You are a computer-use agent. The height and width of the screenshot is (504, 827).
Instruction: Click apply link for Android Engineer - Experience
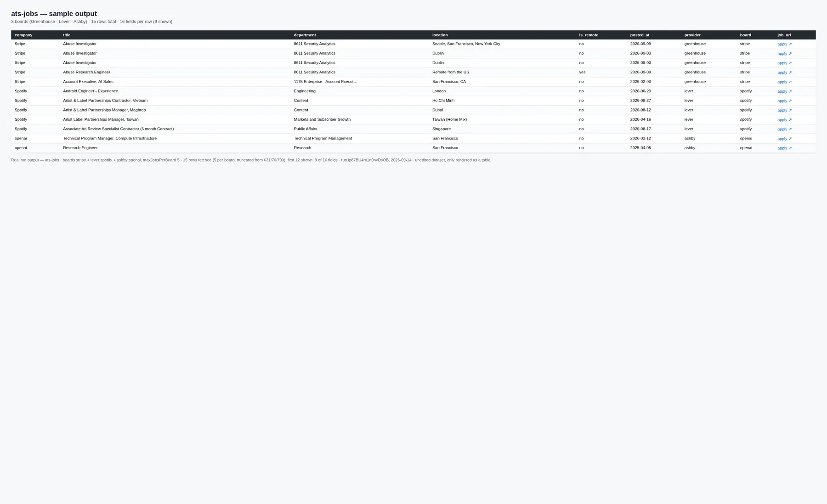(784, 91)
